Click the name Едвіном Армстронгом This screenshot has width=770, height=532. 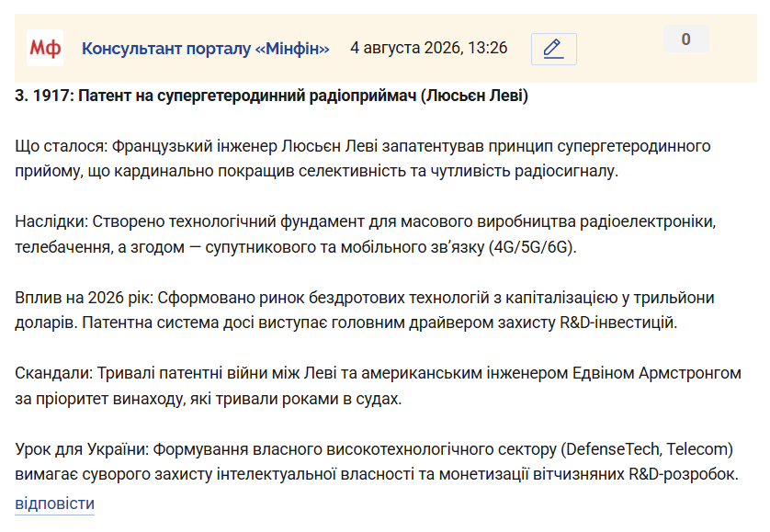(657, 373)
